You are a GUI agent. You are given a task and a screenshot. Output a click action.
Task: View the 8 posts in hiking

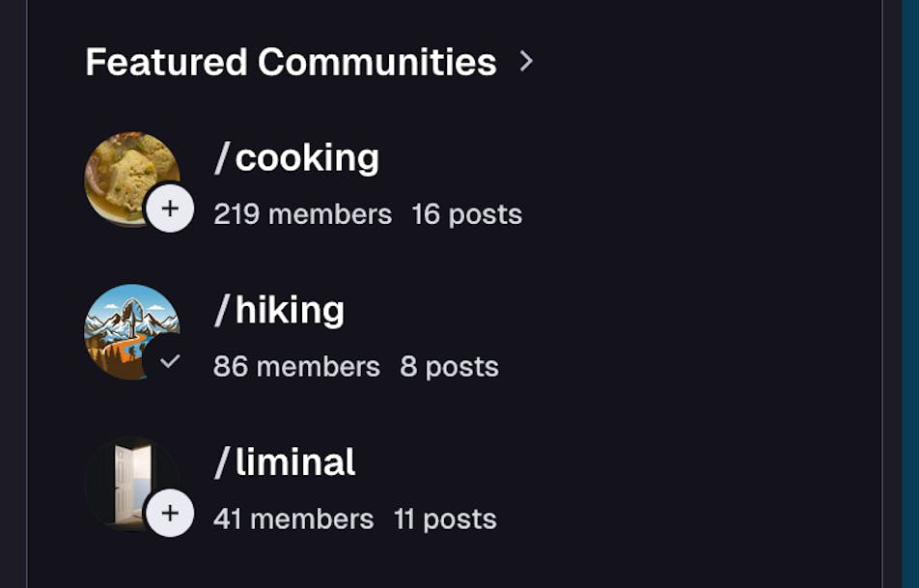point(450,367)
